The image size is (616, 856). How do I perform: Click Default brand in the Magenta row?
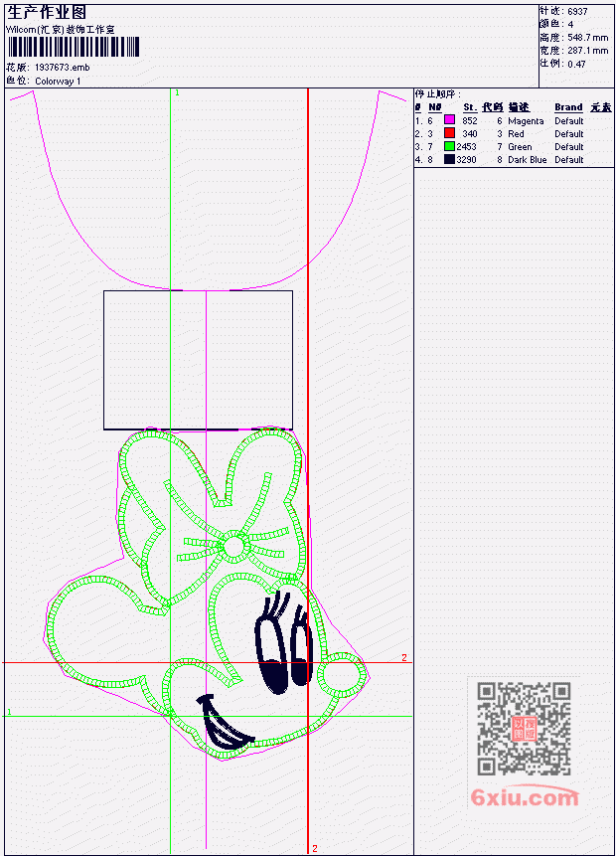(569, 120)
